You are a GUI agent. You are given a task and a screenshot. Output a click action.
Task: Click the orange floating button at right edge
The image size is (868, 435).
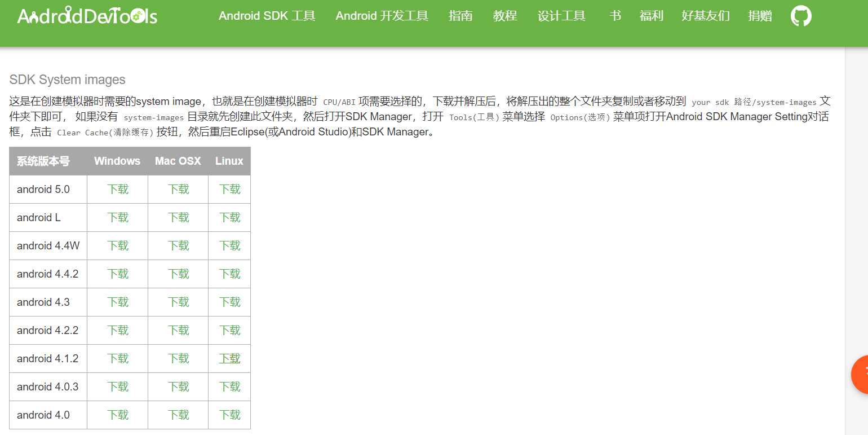[860, 375]
